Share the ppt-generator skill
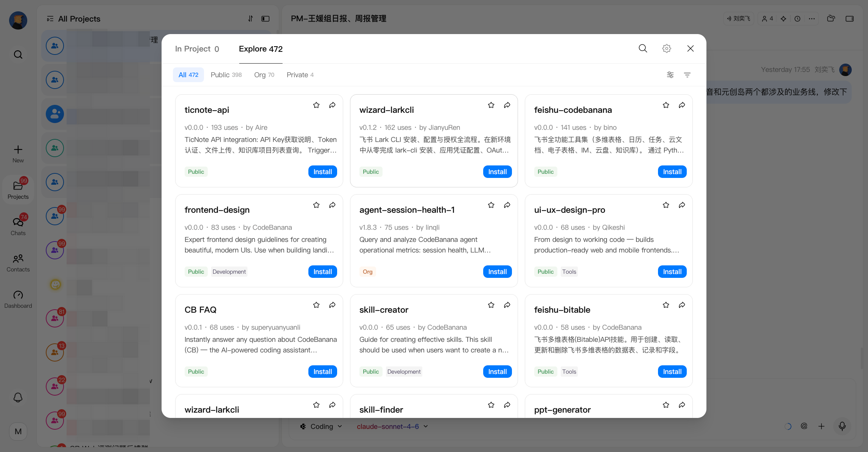The height and width of the screenshot is (452, 868). coord(682,405)
